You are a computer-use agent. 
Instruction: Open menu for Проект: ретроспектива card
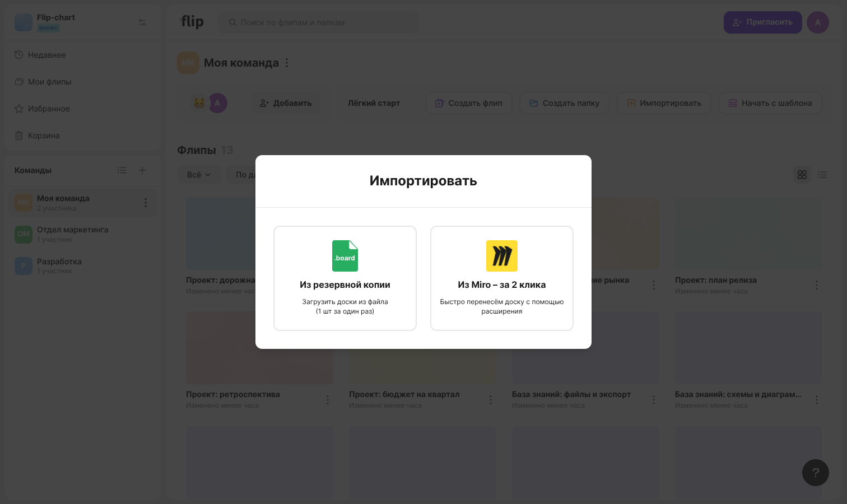click(x=328, y=399)
